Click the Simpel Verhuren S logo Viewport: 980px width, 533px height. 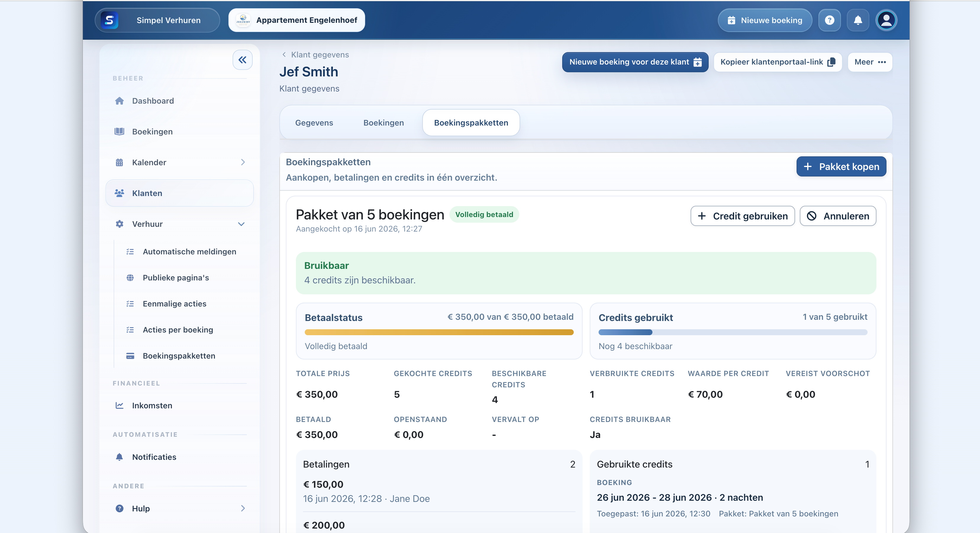pos(109,20)
